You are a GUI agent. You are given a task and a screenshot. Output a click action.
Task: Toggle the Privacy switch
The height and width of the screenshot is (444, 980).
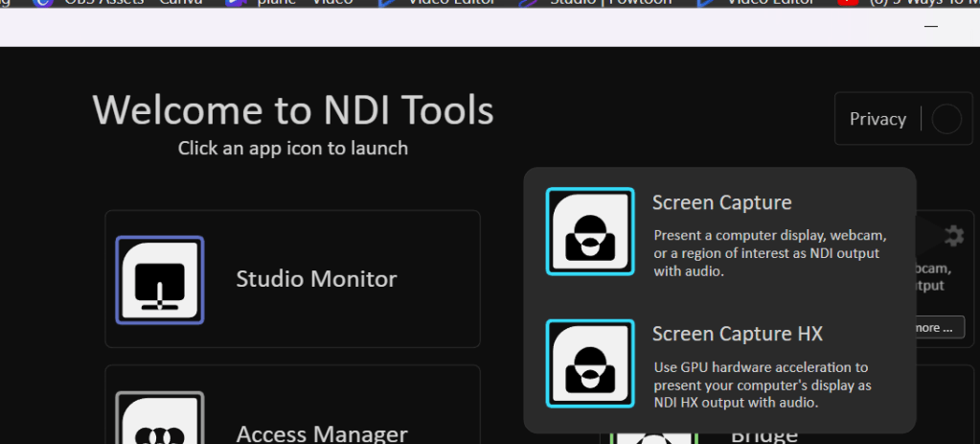point(946,119)
